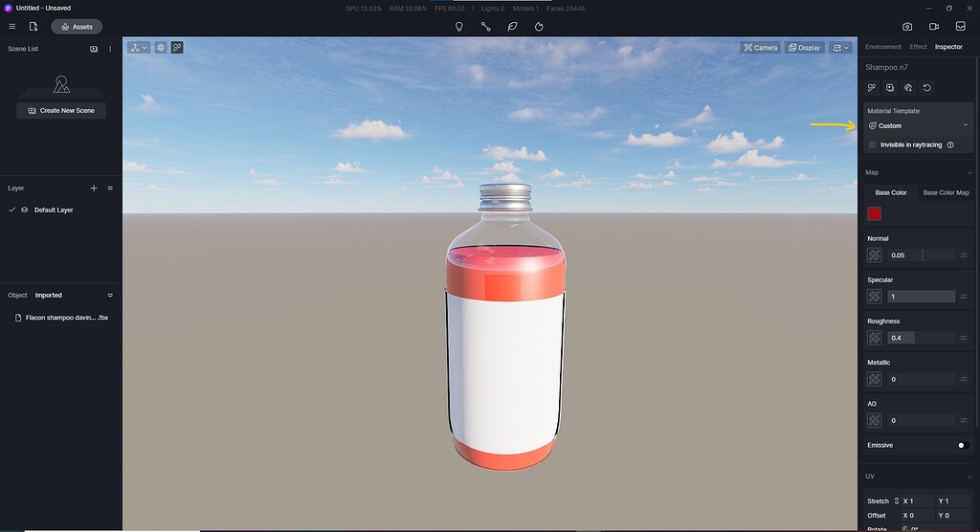
Task: Select the flame particle tool
Action: (x=539, y=27)
